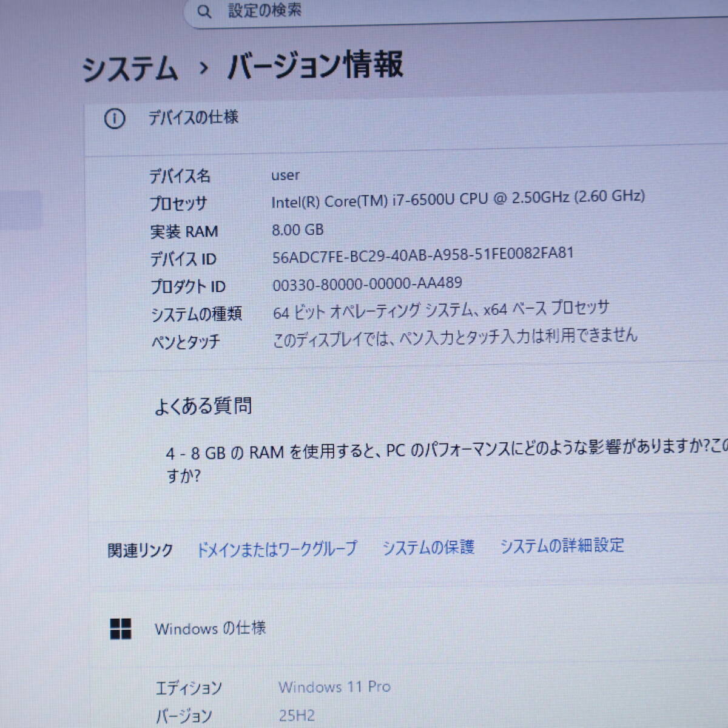The image size is (728, 728).
Task: Open the 4 - 8 GB の RAM question link
Action: [x=446, y=462]
